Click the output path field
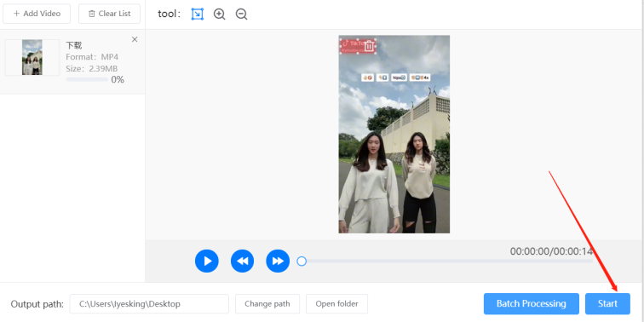The image size is (644, 322). tap(149, 304)
